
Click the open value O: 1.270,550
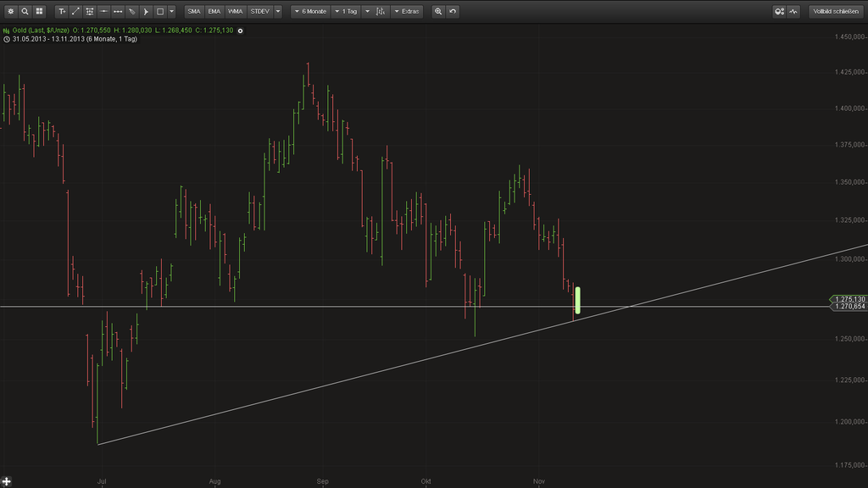point(92,30)
